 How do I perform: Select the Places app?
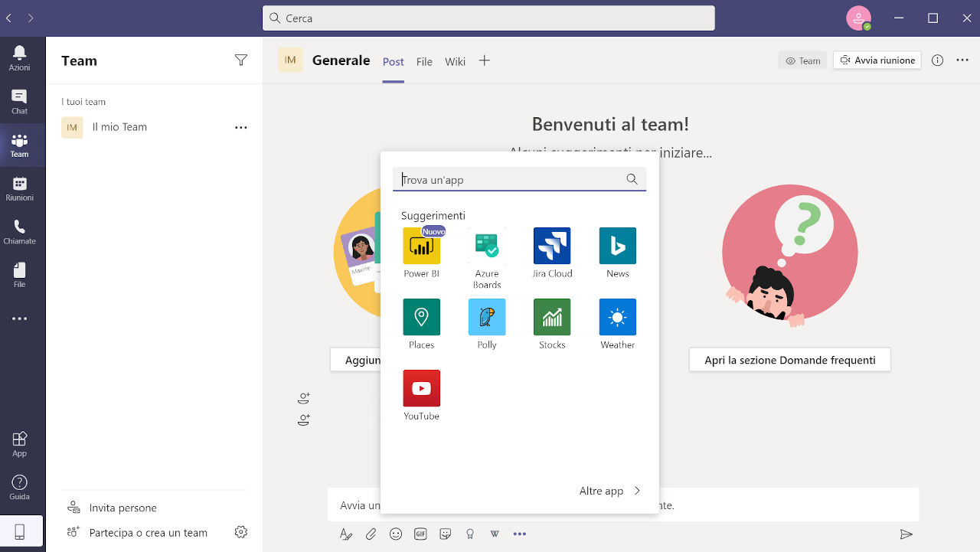tap(421, 325)
